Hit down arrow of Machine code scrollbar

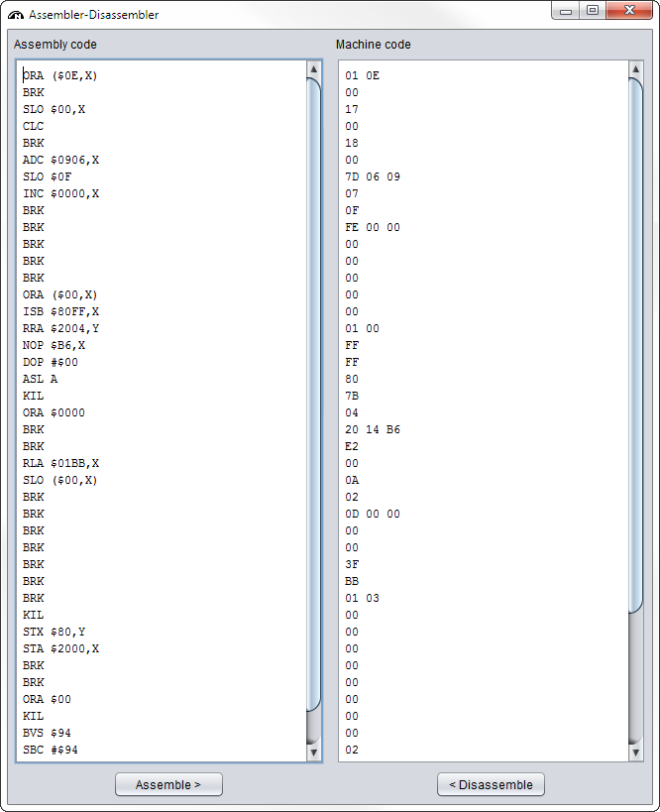tap(636, 753)
